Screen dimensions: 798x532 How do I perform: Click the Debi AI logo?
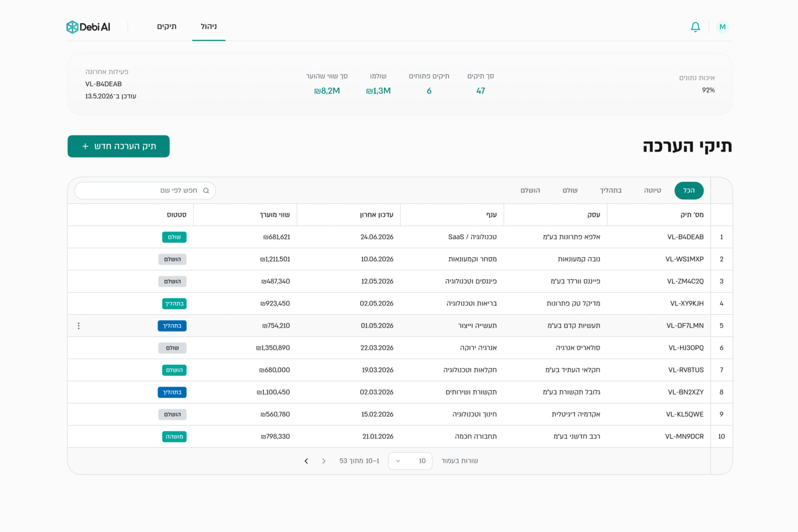pyautogui.click(x=88, y=27)
